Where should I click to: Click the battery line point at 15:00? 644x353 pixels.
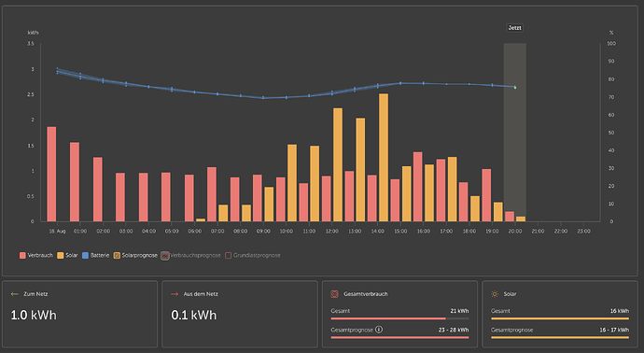click(400, 83)
